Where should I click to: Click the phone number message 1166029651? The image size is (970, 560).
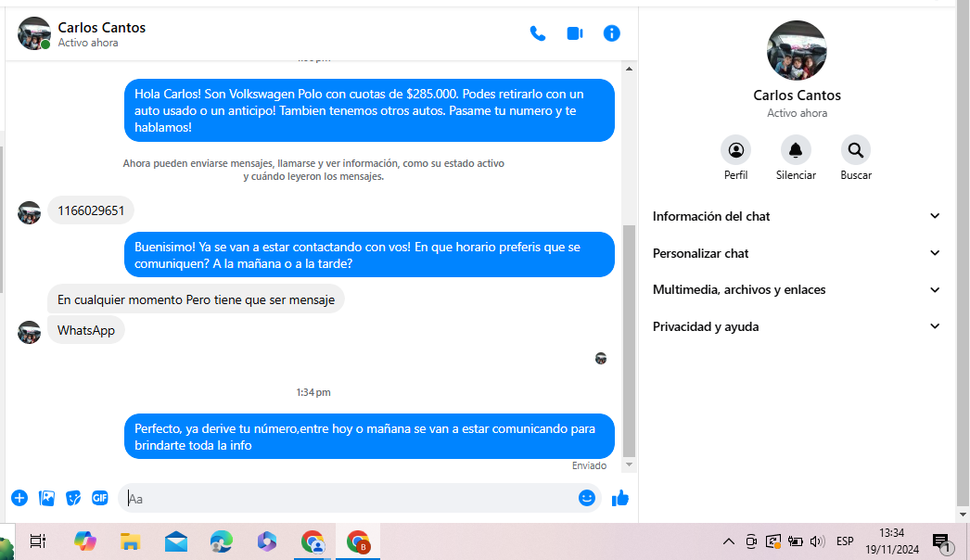click(x=91, y=210)
